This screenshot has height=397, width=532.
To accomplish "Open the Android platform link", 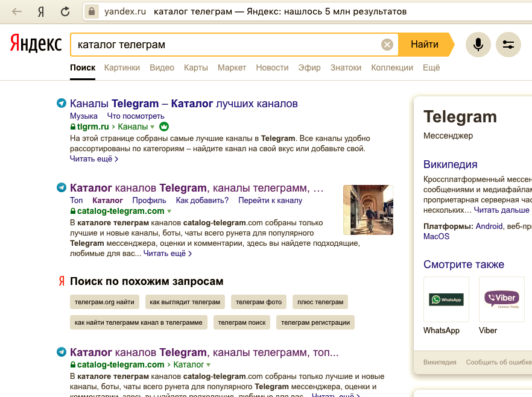I will tap(489, 227).
